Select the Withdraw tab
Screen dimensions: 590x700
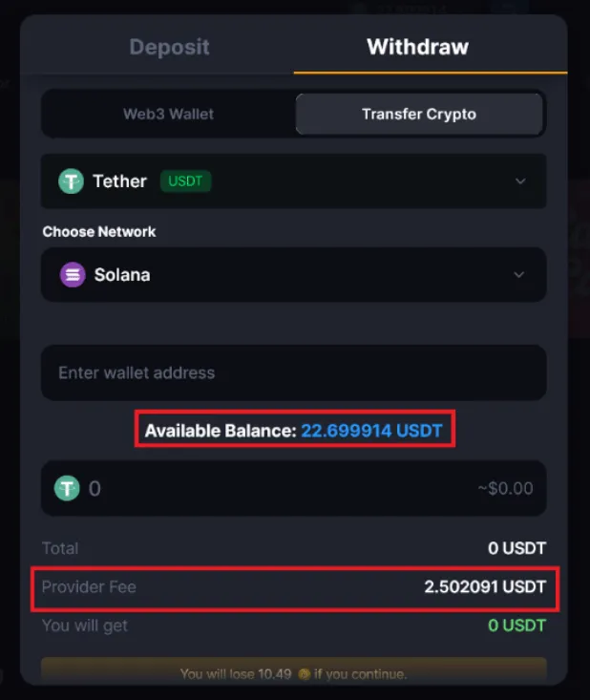point(418,47)
